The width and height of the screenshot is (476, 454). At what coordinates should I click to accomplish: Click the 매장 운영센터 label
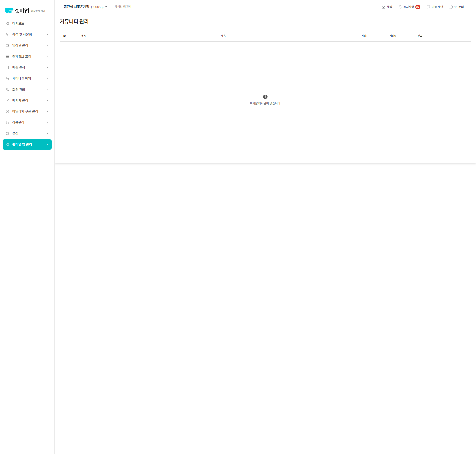[x=38, y=11]
